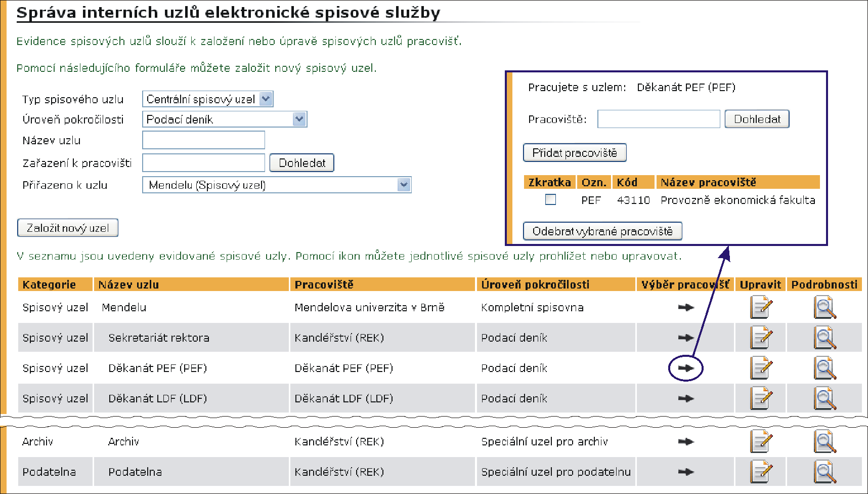This screenshot has width=868, height=494.
Task: Open workplace selection arrow for Děkanát PEF
Action: click(686, 368)
